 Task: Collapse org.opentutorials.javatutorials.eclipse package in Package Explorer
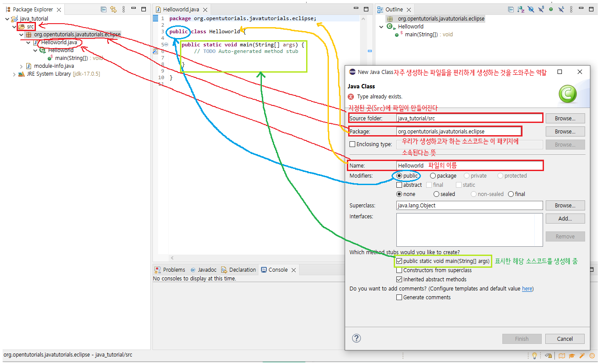point(21,35)
